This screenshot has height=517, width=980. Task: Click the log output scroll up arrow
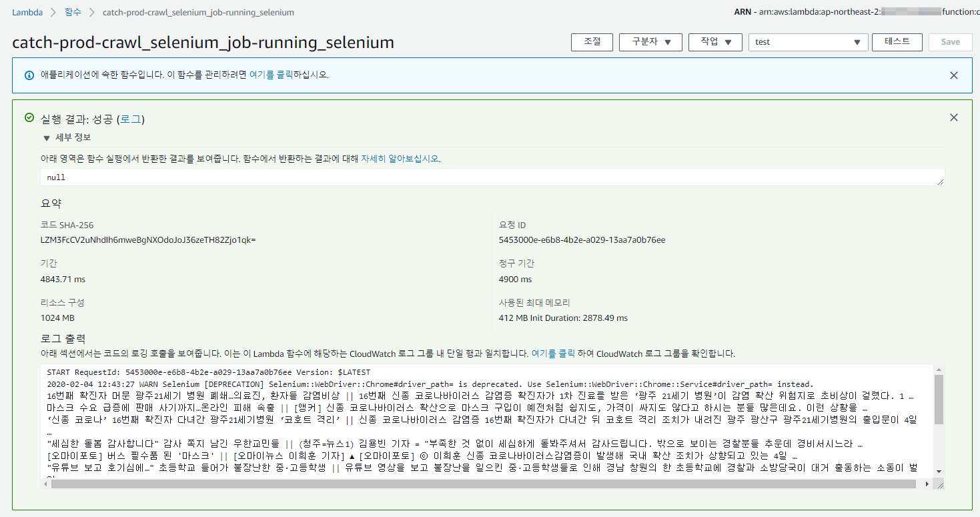939,370
